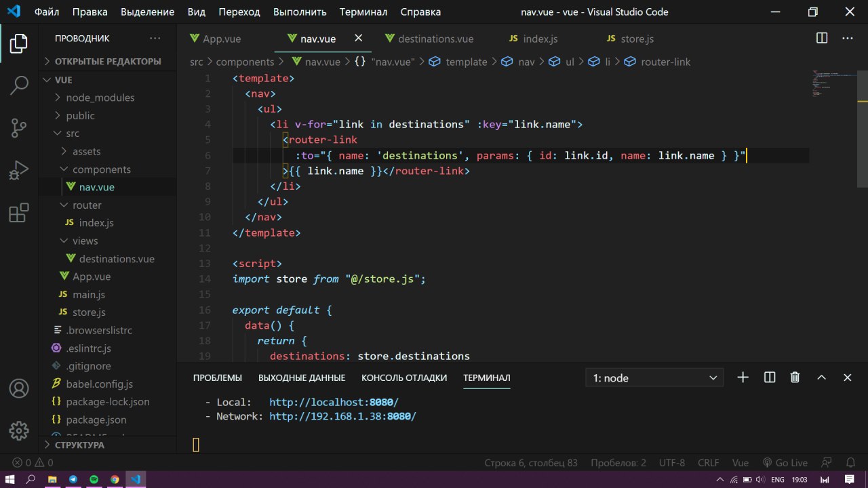The width and height of the screenshot is (868, 488).
Task: Open Run and Debug view
Action: tap(19, 170)
